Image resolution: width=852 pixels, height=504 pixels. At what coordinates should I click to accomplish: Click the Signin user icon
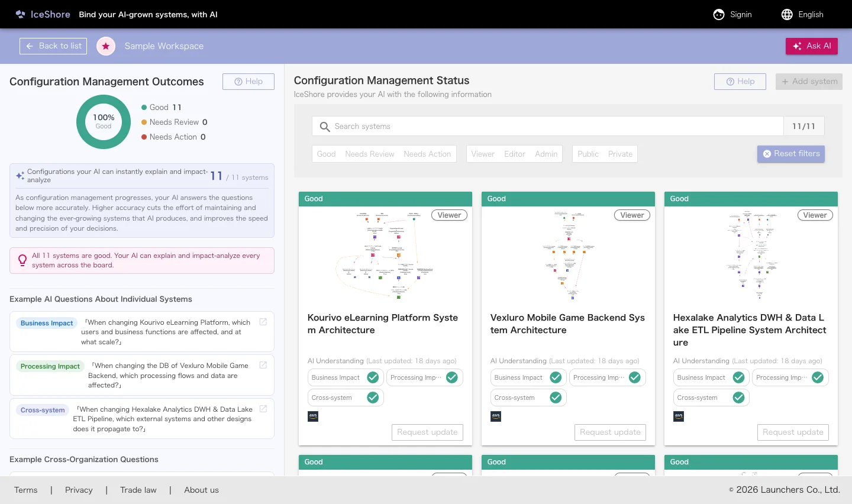coord(719,14)
